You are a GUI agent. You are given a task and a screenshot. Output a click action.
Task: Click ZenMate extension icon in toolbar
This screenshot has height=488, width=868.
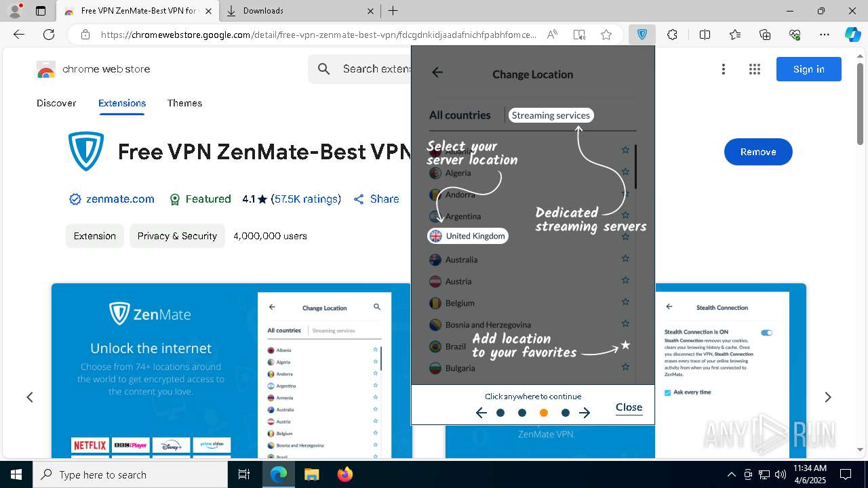pos(642,35)
